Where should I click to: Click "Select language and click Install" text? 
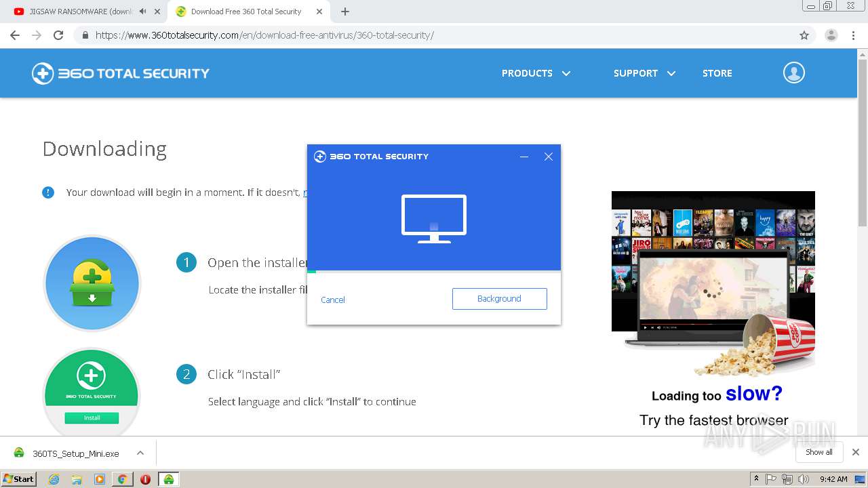point(312,402)
